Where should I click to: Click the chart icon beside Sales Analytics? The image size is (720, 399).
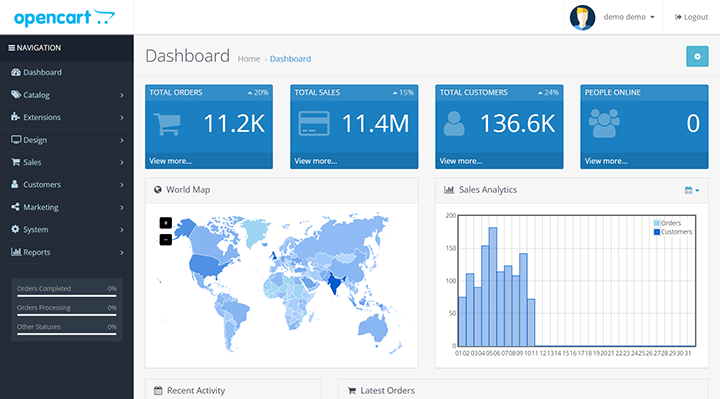[x=449, y=190]
